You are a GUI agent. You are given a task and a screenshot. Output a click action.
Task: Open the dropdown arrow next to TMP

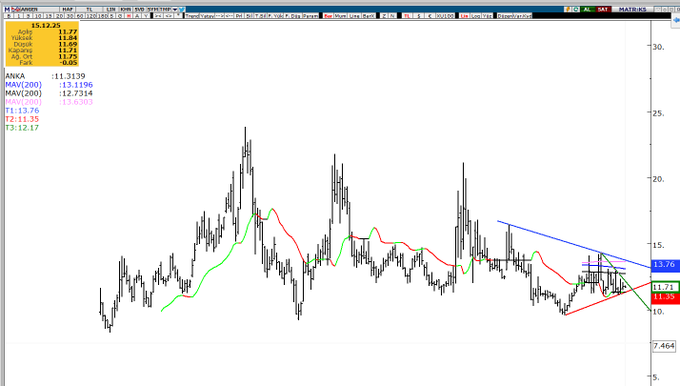(175, 9)
